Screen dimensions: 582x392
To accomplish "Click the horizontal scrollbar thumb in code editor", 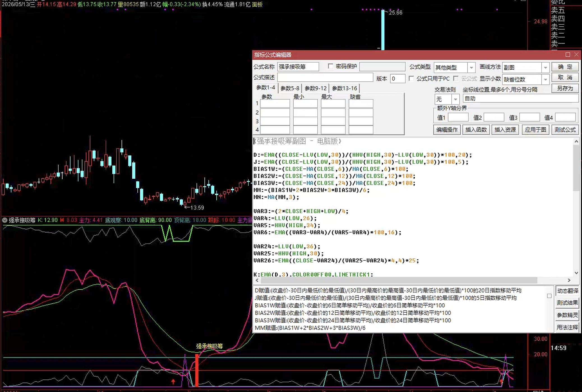I will [x=399, y=280].
